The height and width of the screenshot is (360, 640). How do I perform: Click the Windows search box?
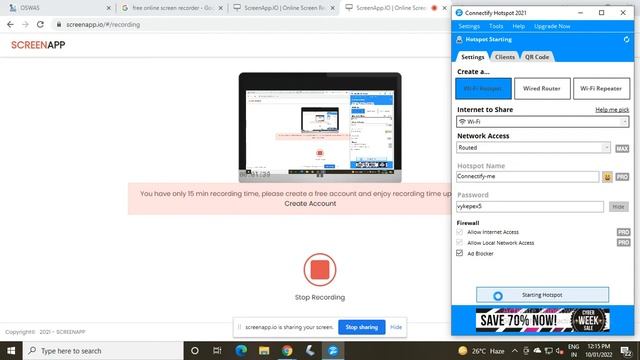click(x=103, y=351)
